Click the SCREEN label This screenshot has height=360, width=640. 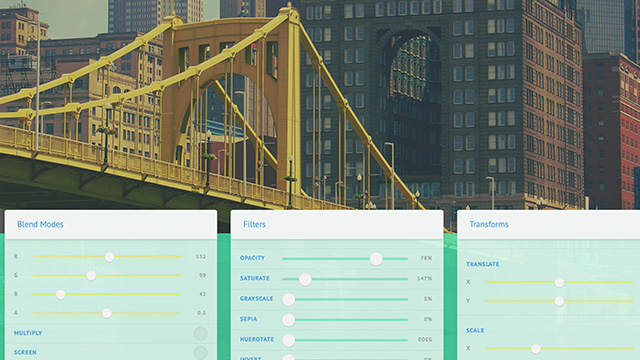click(25, 352)
